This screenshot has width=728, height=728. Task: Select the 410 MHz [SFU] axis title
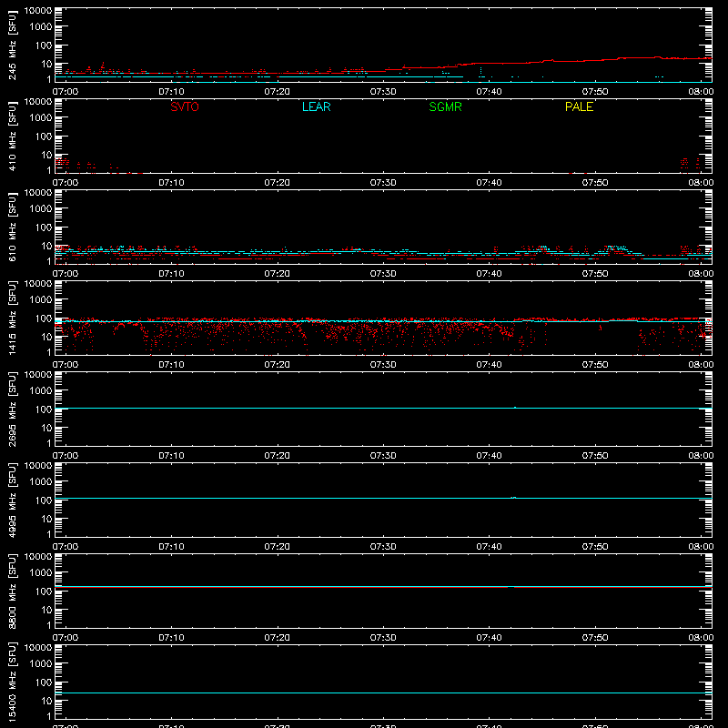pyautogui.click(x=13, y=136)
